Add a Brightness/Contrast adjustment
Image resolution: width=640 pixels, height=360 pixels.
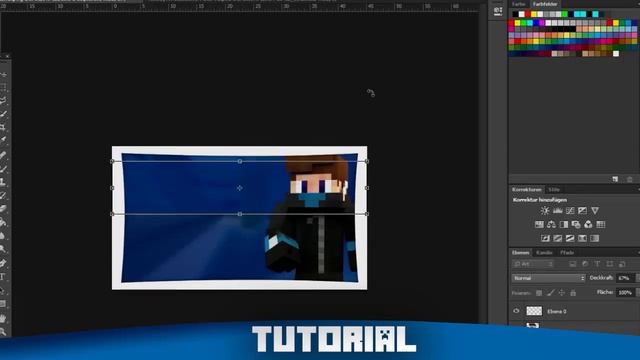[545, 211]
